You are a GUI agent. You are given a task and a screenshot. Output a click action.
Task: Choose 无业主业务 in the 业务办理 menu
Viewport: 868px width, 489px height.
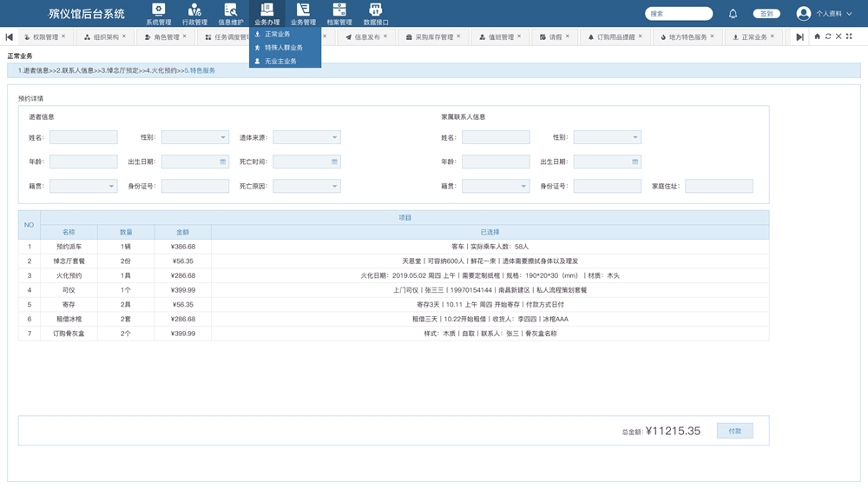(x=280, y=62)
